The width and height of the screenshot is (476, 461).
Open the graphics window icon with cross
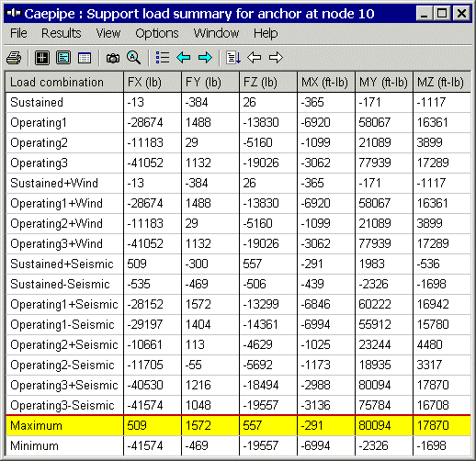[42, 58]
